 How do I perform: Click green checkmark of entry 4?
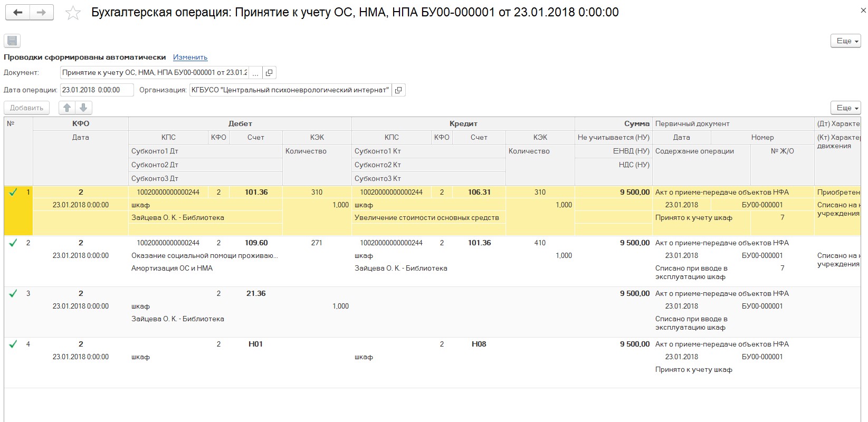pos(13,344)
